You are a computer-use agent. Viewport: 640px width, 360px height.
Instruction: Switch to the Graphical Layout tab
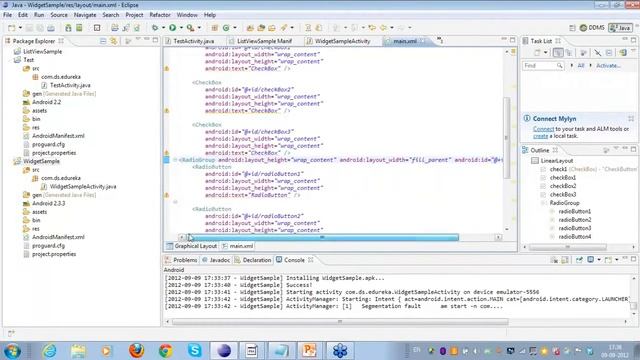[192, 246]
